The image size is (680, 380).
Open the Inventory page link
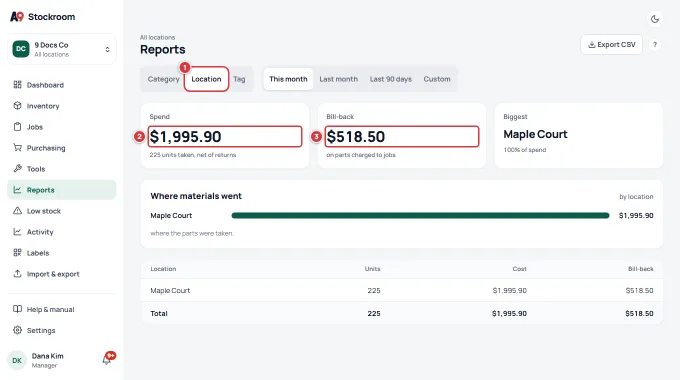tap(62, 106)
